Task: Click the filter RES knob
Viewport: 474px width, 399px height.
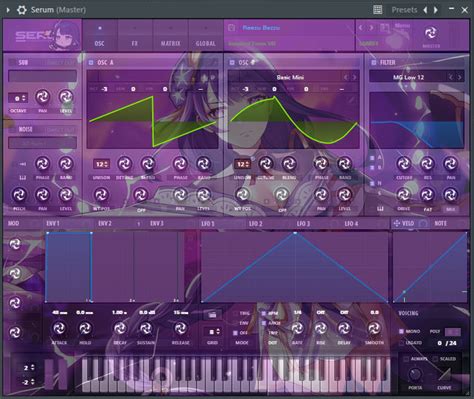Action: pyautogui.click(x=427, y=164)
